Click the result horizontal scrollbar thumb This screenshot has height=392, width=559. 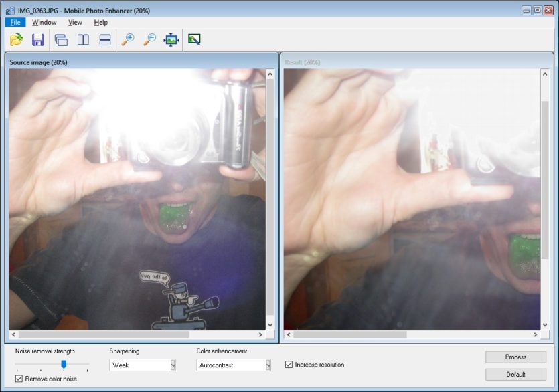coord(350,334)
